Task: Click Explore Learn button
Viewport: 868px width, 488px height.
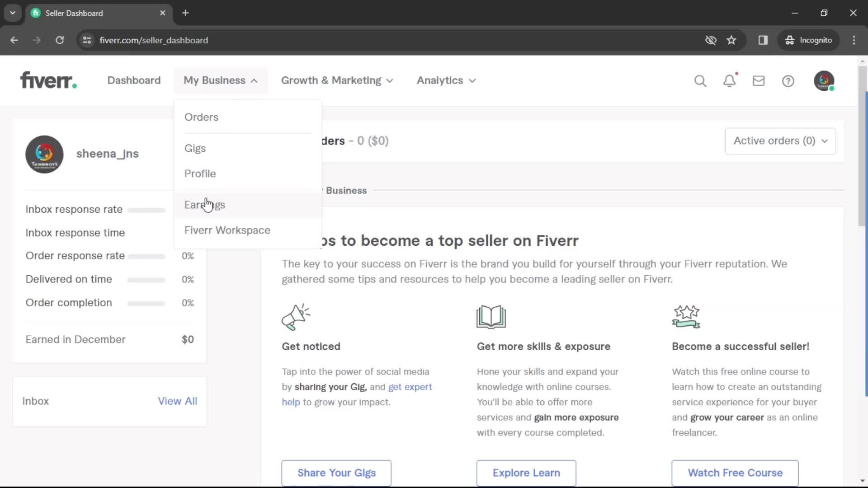Action: click(x=526, y=473)
